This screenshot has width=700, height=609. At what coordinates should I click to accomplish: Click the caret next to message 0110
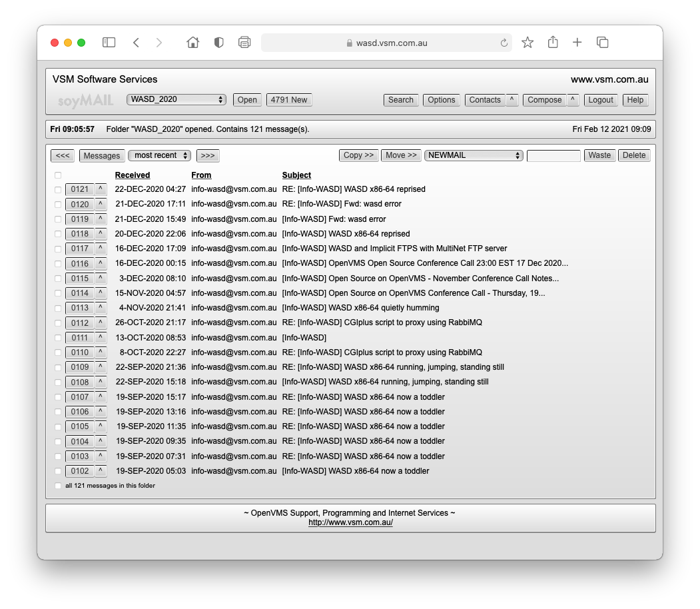coord(101,352)
